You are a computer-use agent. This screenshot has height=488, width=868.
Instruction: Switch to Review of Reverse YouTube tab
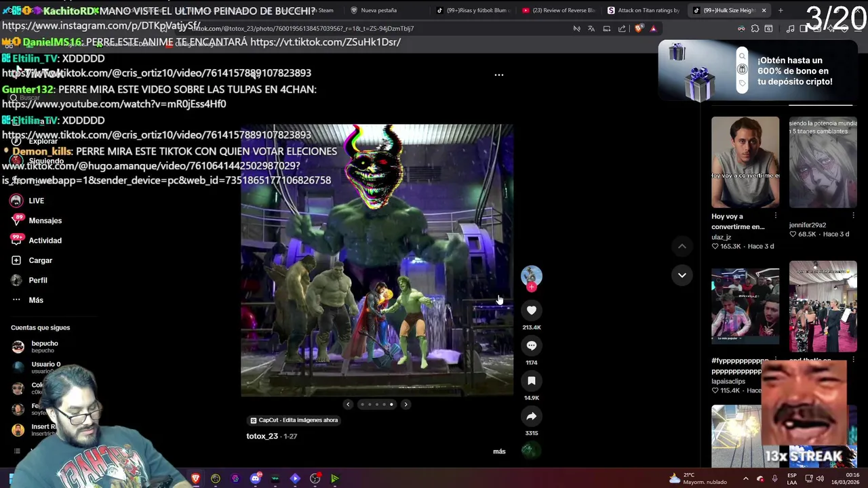coord(559,10)
